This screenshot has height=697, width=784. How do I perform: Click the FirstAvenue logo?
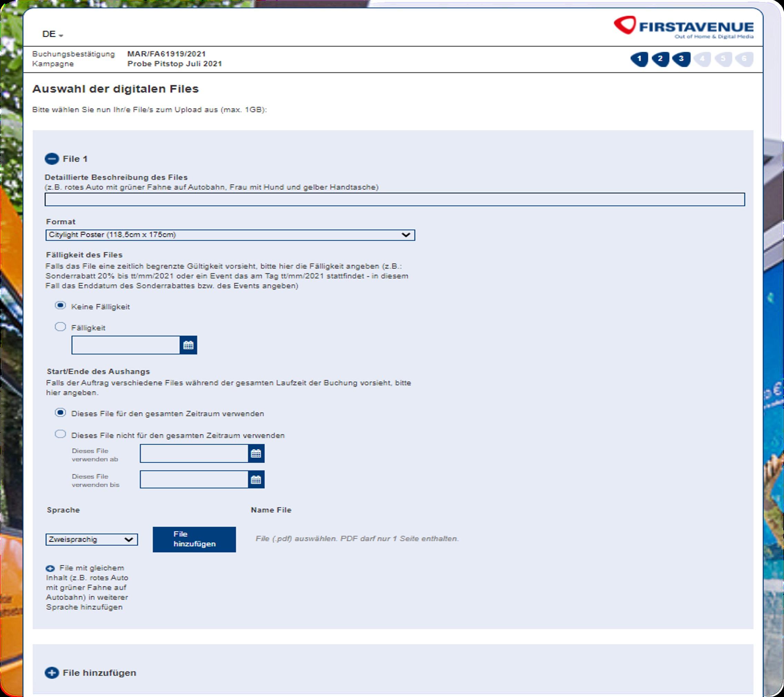click(683, 27)
